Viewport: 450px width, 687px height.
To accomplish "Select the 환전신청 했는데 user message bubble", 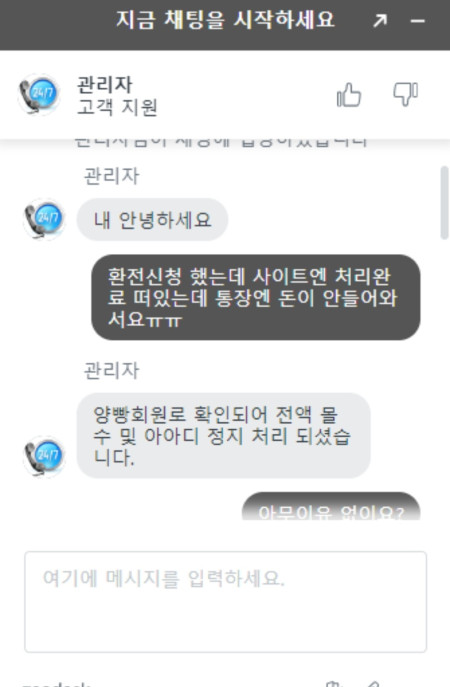I will [x=255, y=297].
